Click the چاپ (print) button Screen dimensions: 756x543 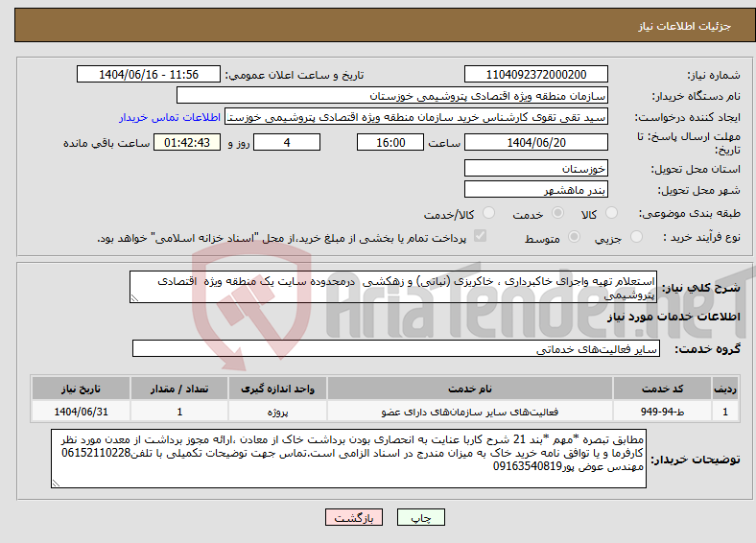[x=420, y=517]
